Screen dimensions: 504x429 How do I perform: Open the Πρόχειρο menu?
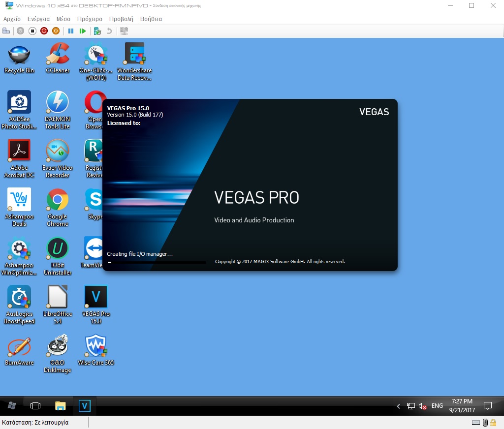tap(90, 19)
